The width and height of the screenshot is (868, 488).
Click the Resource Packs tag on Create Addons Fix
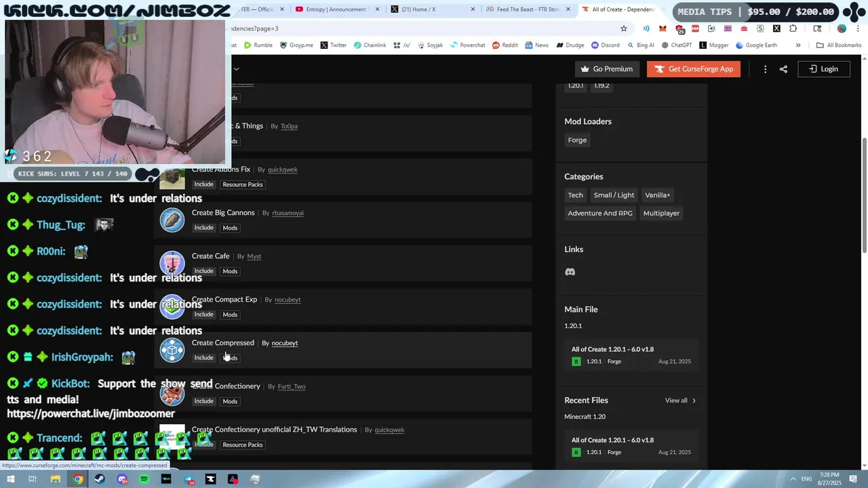pyautogui.click(x=243, y=184)
